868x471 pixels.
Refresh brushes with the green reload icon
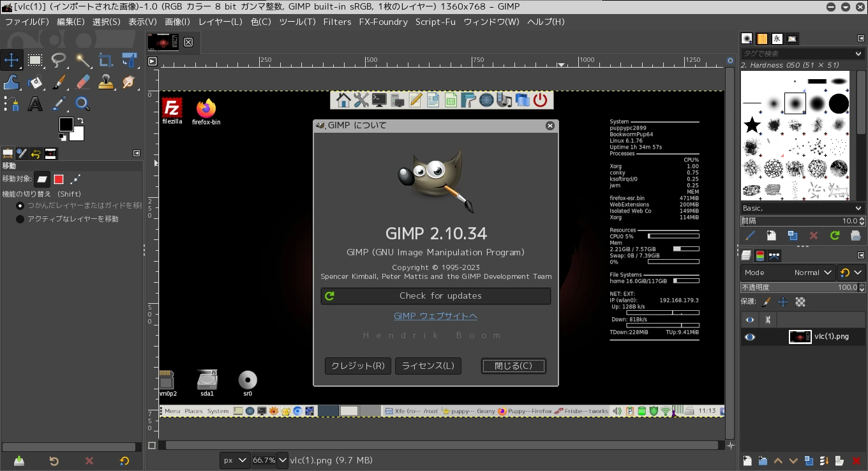pyautogui.click(x=834, y=235)
